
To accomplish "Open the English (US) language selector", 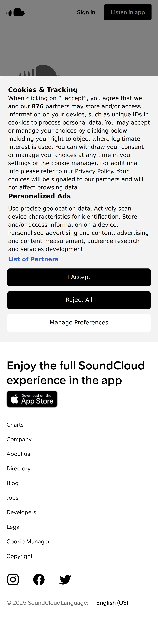I will (112, 603).
